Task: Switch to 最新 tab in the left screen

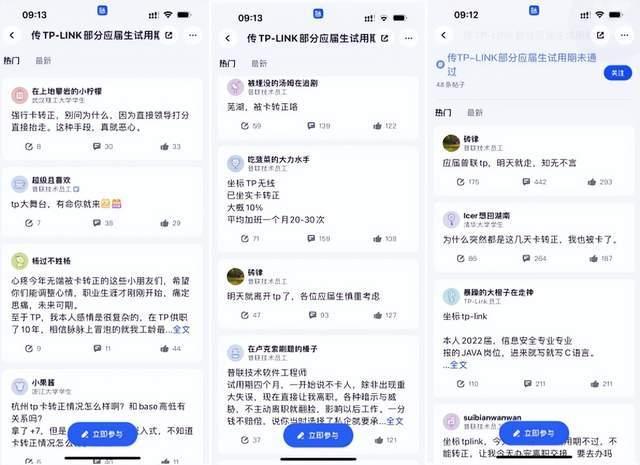Action: click(43, 60)
